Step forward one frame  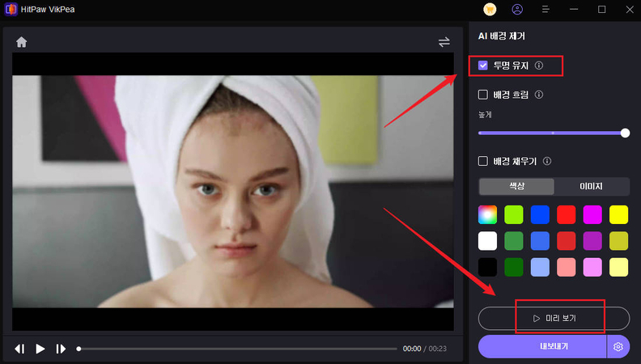61,349
